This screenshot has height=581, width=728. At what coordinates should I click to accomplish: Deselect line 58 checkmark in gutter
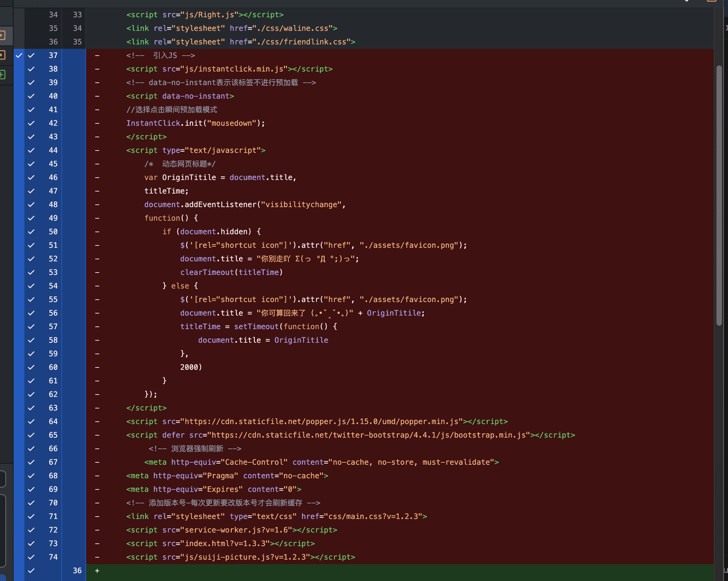(31, 340)
